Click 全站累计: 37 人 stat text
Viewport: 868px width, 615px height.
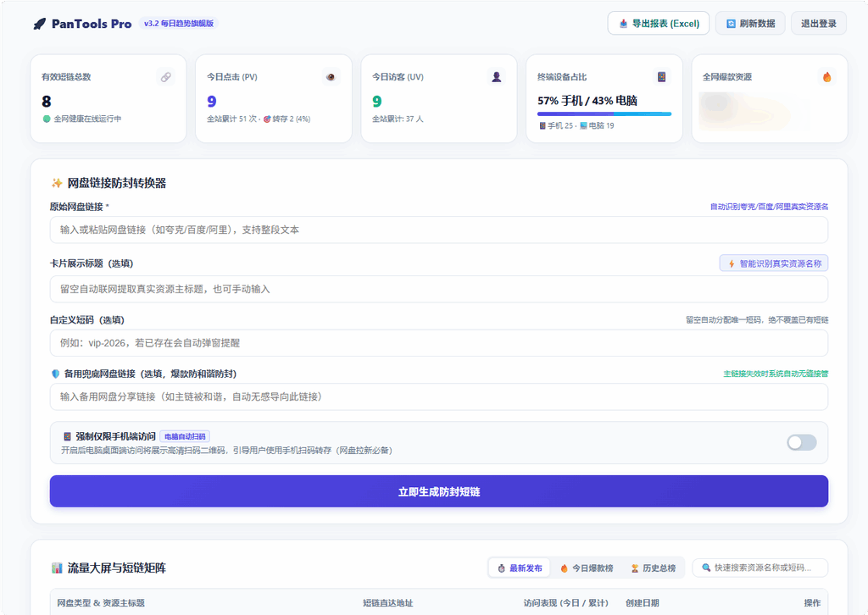point(398,119)
